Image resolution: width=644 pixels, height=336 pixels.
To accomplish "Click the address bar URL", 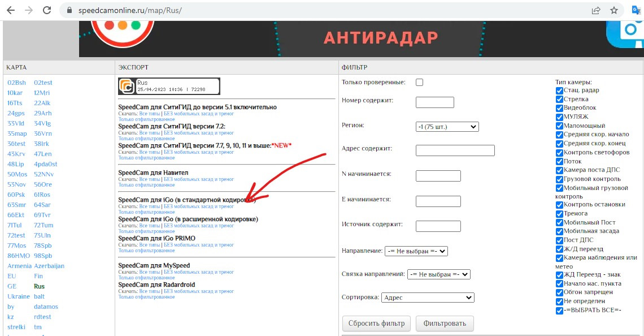I will point(130,11).
